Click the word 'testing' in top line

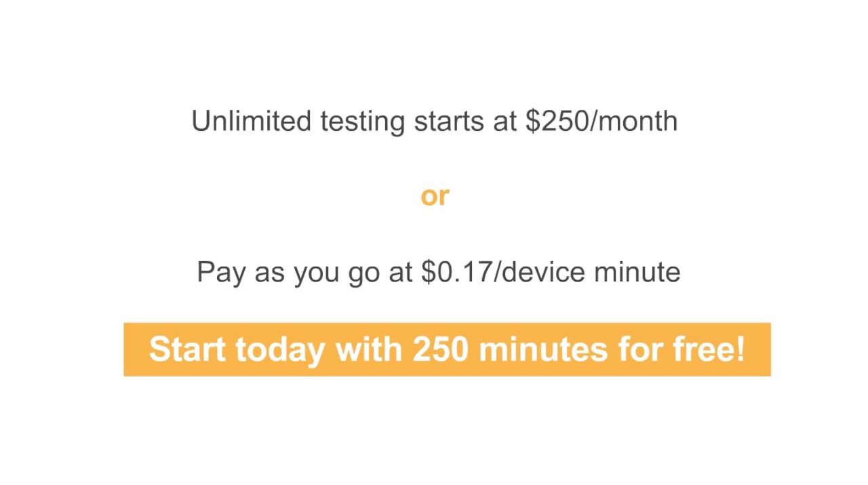(x=362, y=123)
